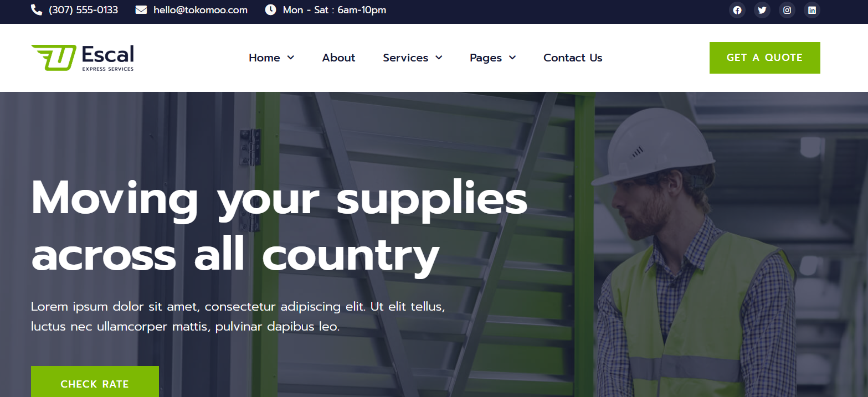The image size is (868, 397).
Task: Click the GET A QUOTE button
Action: (764, 58)
